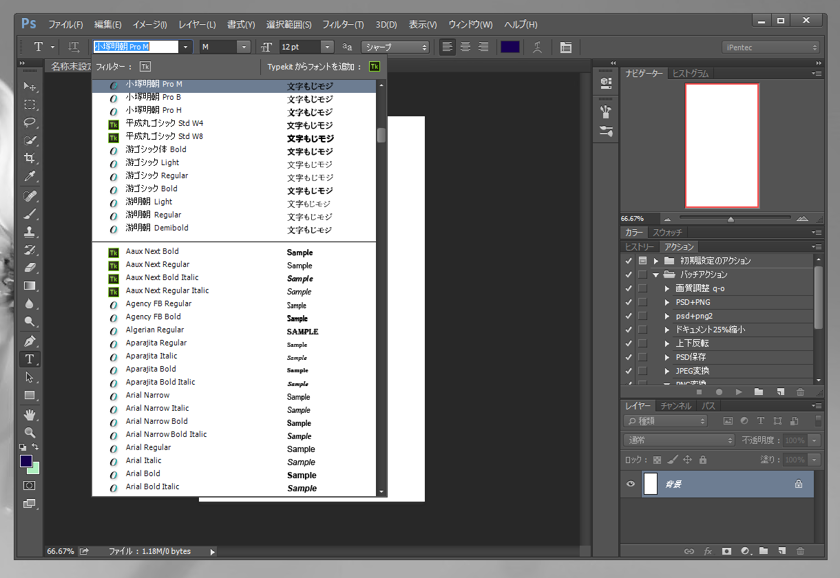
Task: Toggle checkmark for バッチアクション set
Action: (x=628, y=274)
